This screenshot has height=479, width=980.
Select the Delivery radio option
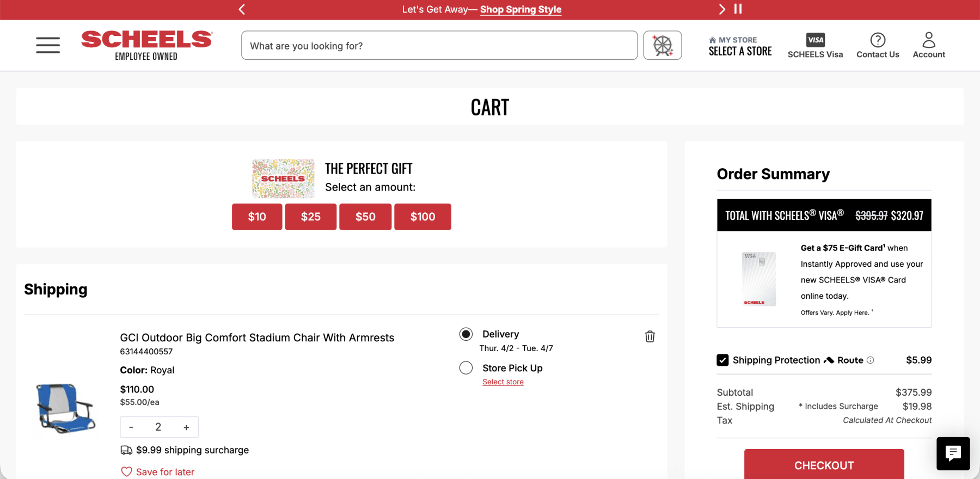click(x=466, y=334)
